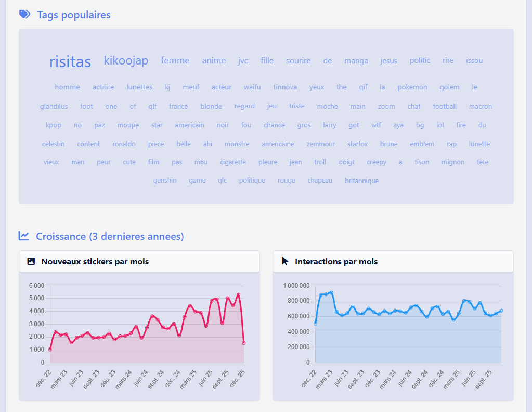This screenshot has height=412, width=532.
Task: Click the first data point on interactions chart
Action: pyautogui.click(x=316, y=324)
